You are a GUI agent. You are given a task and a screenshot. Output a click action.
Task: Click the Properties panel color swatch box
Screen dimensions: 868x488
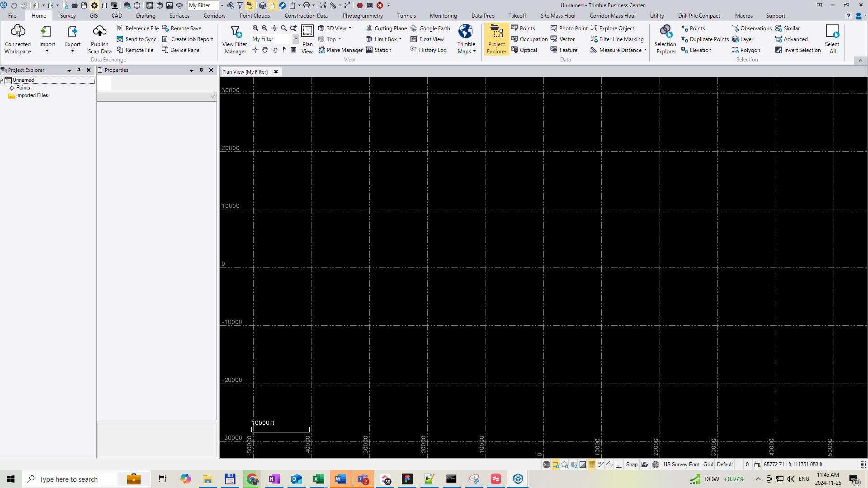104,84
